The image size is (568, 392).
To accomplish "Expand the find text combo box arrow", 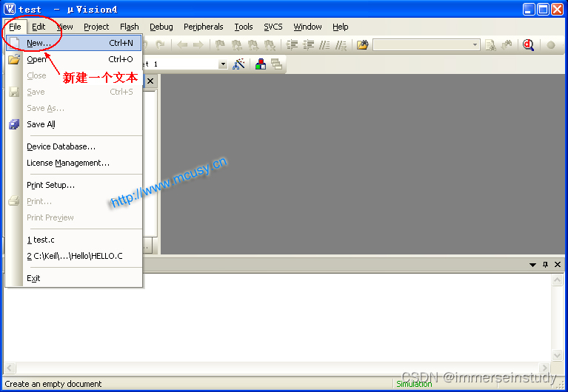I will (475, 45).
